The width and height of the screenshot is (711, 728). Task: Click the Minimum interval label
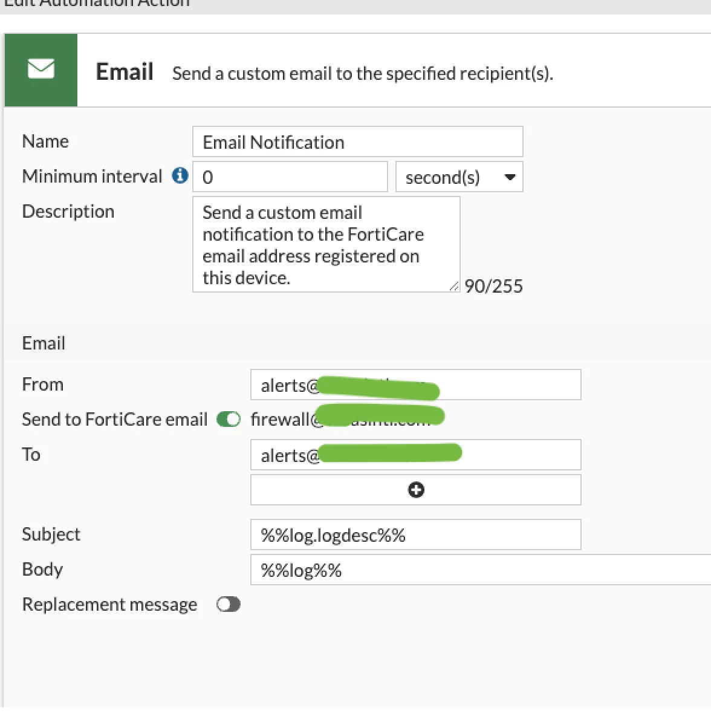[x=92, y=176]
